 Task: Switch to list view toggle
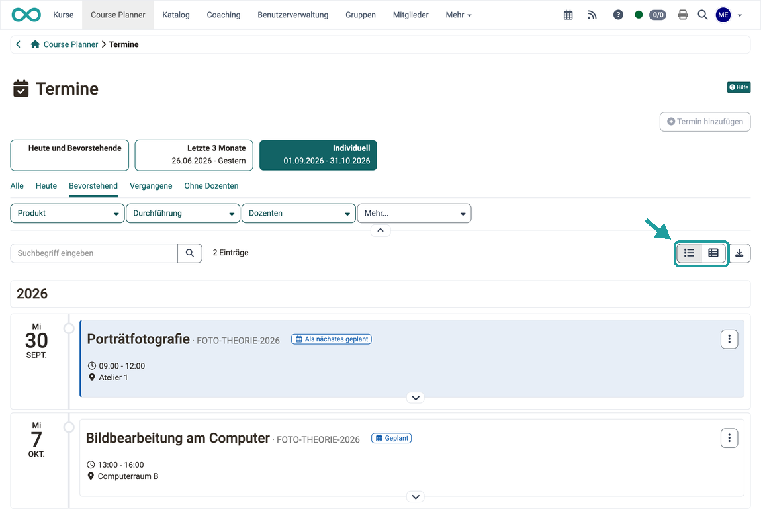(x=689, y=253)
